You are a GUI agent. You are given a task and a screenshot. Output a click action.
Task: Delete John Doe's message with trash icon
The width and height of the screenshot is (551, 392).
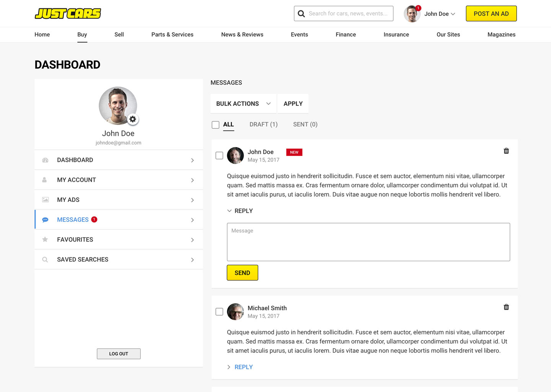tap(506, 151)
